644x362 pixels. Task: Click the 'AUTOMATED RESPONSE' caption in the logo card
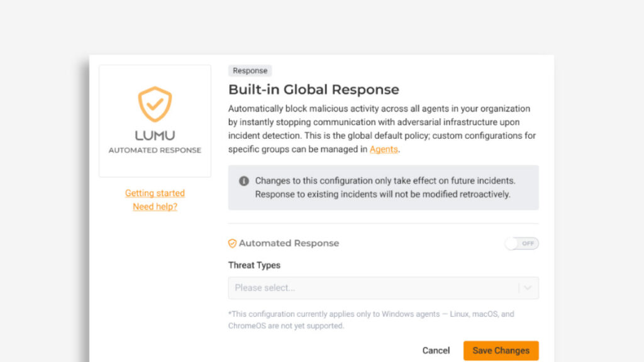[x=155, y=150]
